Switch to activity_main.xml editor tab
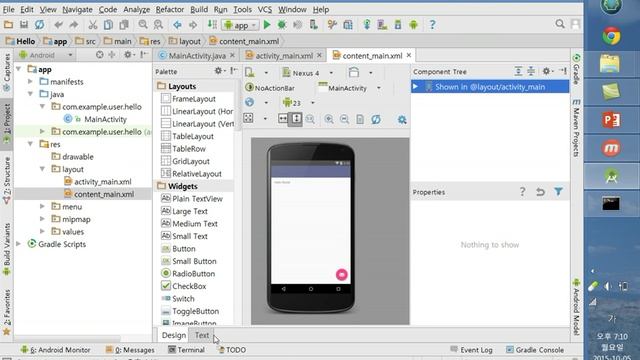 point(283,56)
